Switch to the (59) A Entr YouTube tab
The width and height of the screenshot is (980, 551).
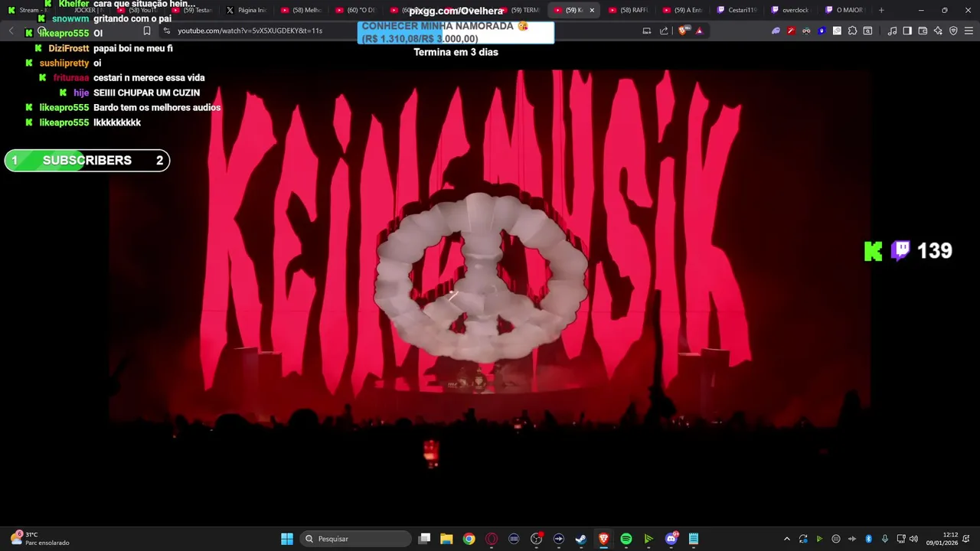tap(682, 10)
